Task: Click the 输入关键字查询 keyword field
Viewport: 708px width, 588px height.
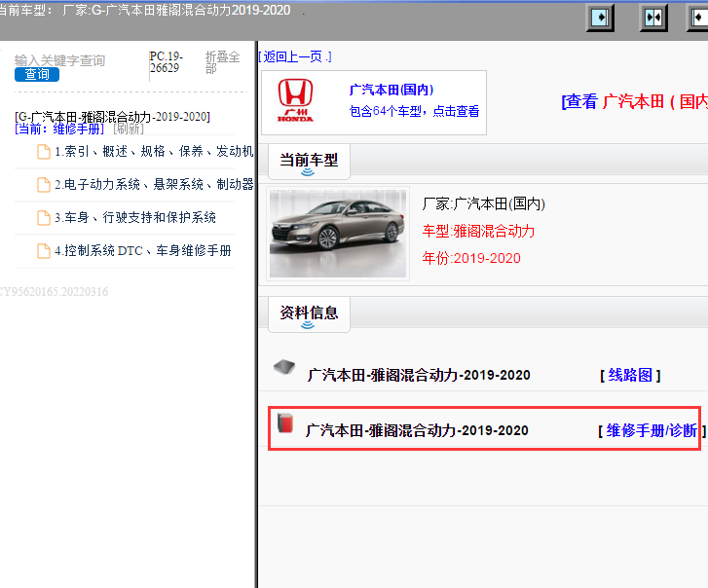Action: tap(59, 60)
